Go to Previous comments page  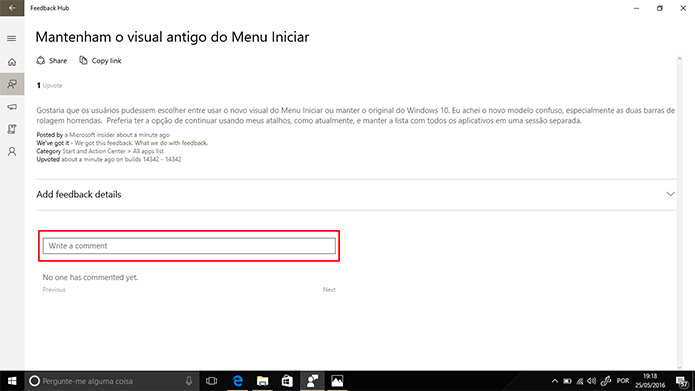[54, 290]
